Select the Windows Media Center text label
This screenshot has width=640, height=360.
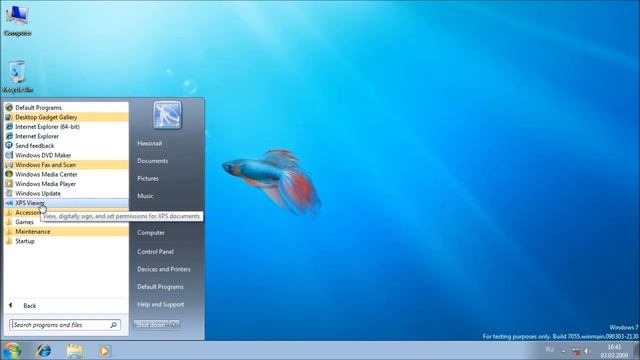(46, 174)
